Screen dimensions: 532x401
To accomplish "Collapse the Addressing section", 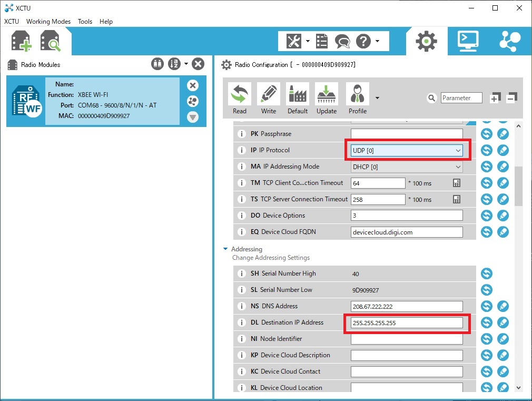I will [x=225, y=249].
